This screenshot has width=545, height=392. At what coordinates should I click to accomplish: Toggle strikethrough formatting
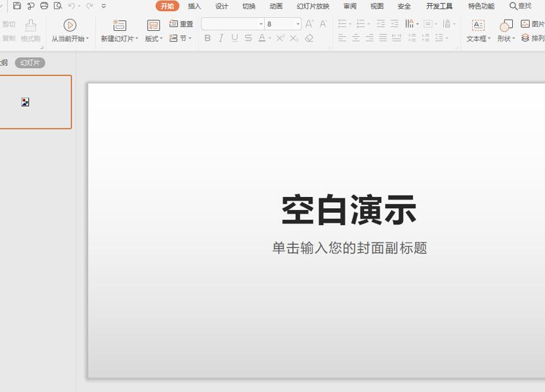coord(247,38)
